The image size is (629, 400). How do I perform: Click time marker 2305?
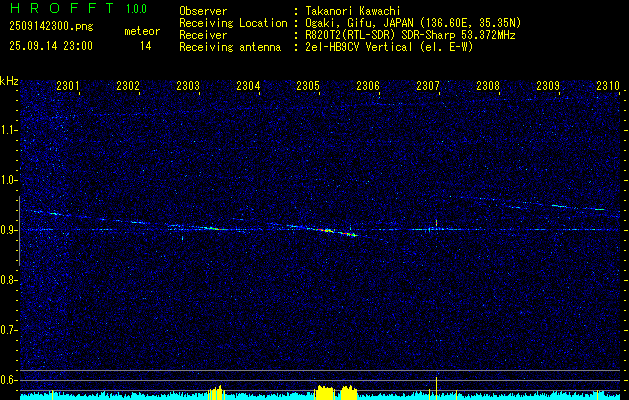308,85
